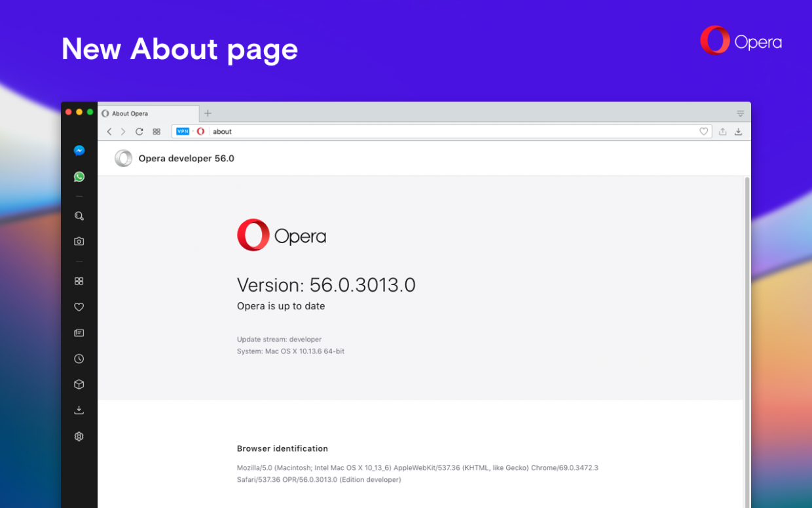Click Version: 56.0.3013.0 text
812x508 pixels.
[x=326, y=285]
